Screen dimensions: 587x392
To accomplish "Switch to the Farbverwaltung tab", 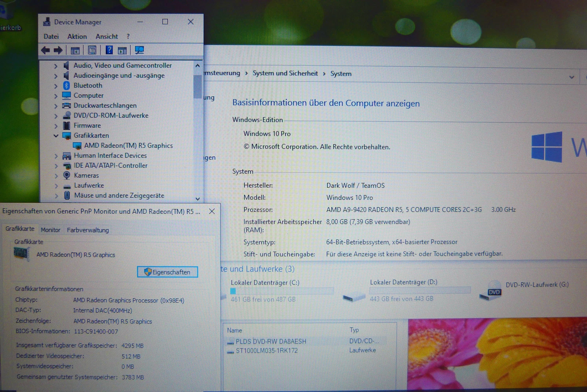I will point(88,230).
